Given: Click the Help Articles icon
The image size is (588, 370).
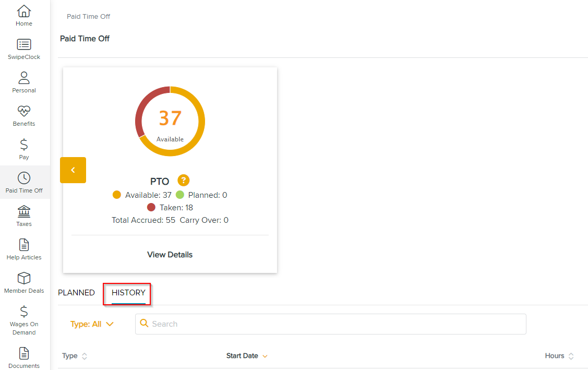Looking at the screenshot, I should [x=23, y=245].
